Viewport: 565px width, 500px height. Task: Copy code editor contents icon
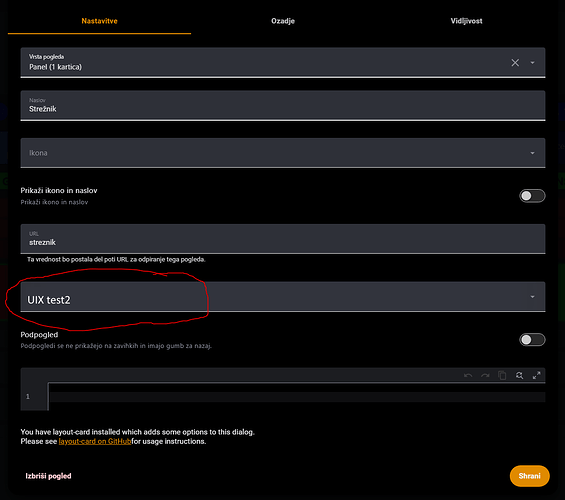click(502, 375)
